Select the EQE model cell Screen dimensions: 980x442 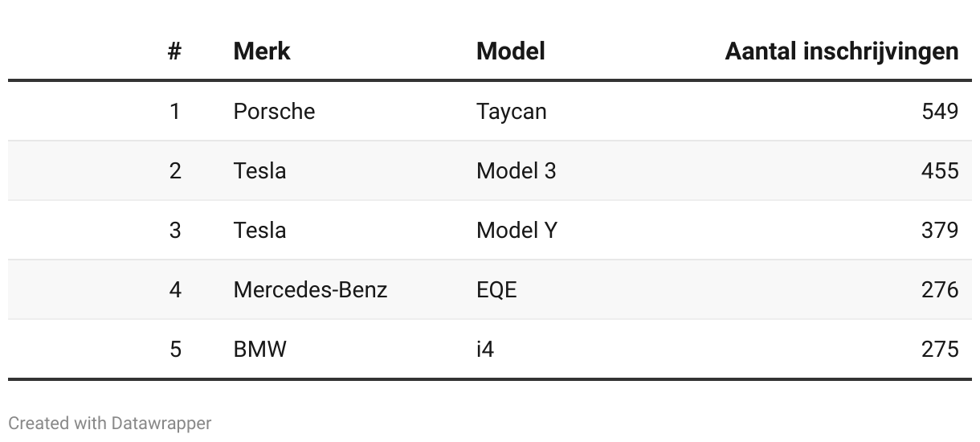(496, 289)
